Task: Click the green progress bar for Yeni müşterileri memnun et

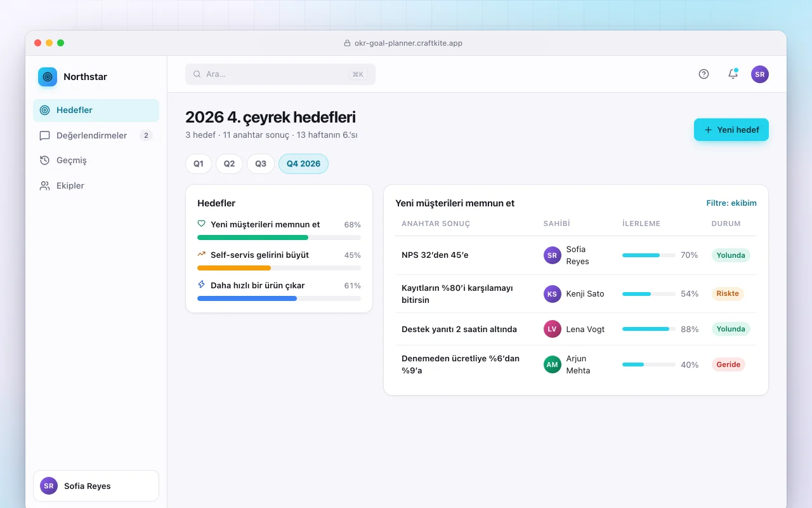Action: coord(279,237)
